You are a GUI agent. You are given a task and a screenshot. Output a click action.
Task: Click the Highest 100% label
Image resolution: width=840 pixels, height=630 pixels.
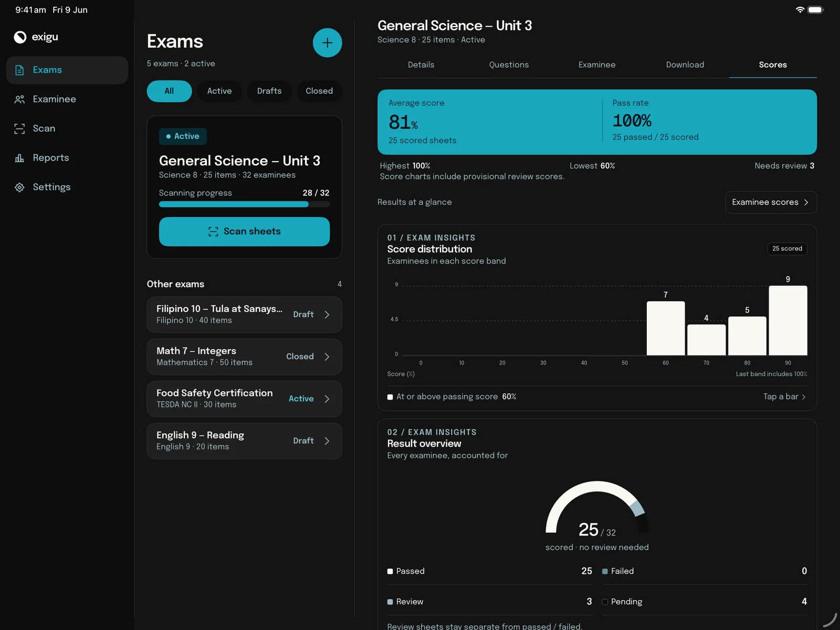tap(405, 166)
